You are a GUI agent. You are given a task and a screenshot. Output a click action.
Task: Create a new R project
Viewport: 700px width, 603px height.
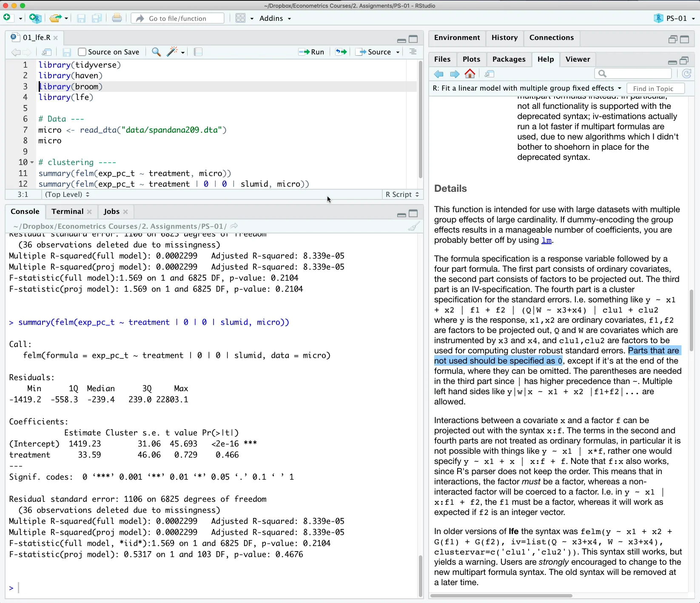pos(35,18)
